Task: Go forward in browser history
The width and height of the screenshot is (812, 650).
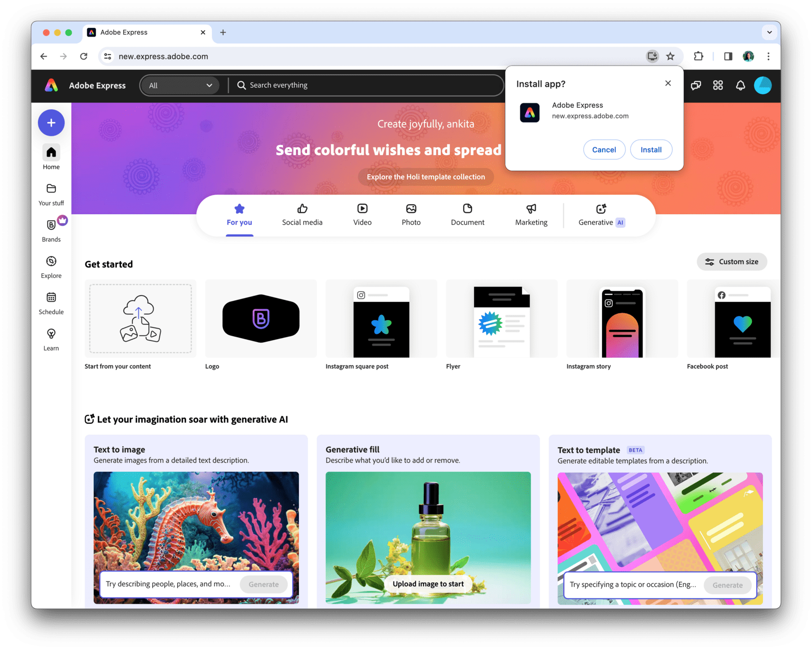Action: coord(64,56)
